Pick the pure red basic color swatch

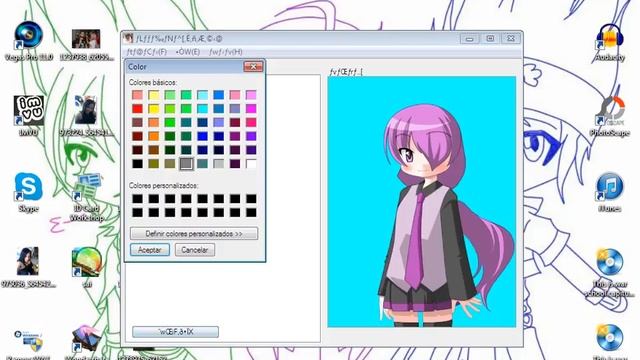pyautogui.click(x=138, y=109)
